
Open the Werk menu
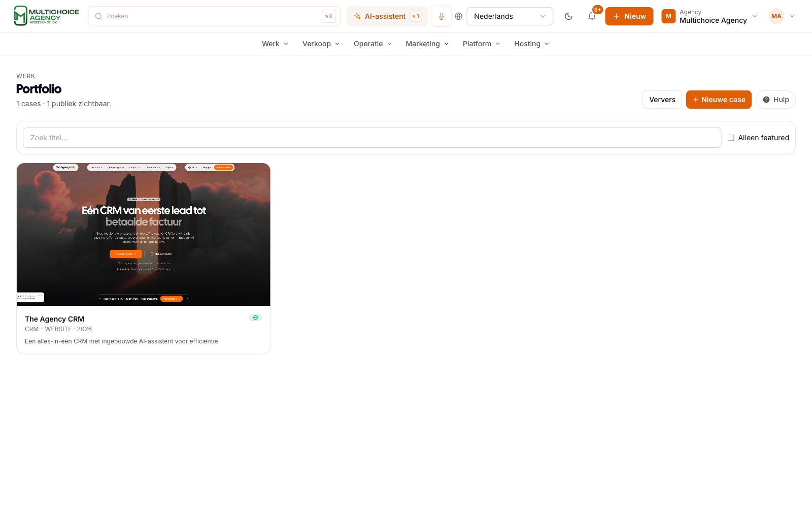tap(275, 44)
